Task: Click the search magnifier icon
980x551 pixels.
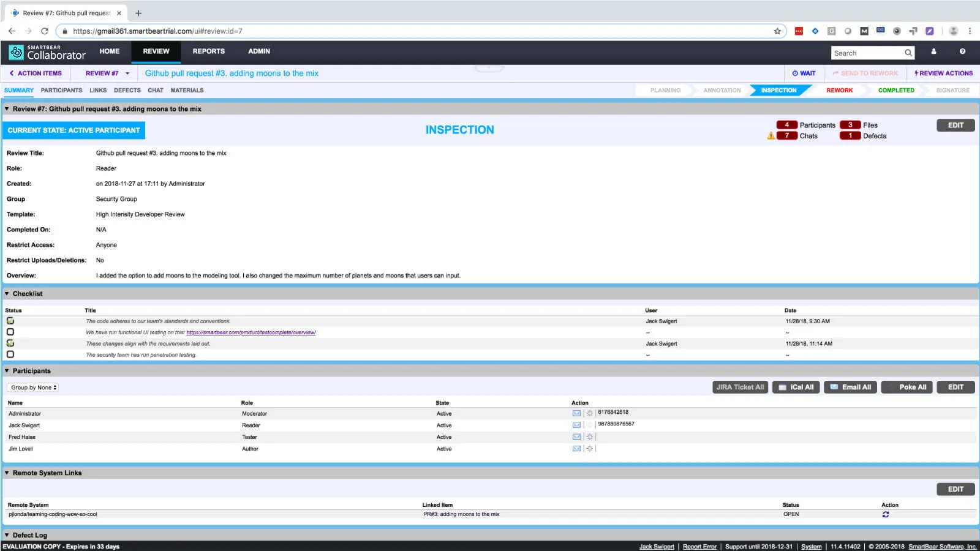Action: [x=908, y=53]
